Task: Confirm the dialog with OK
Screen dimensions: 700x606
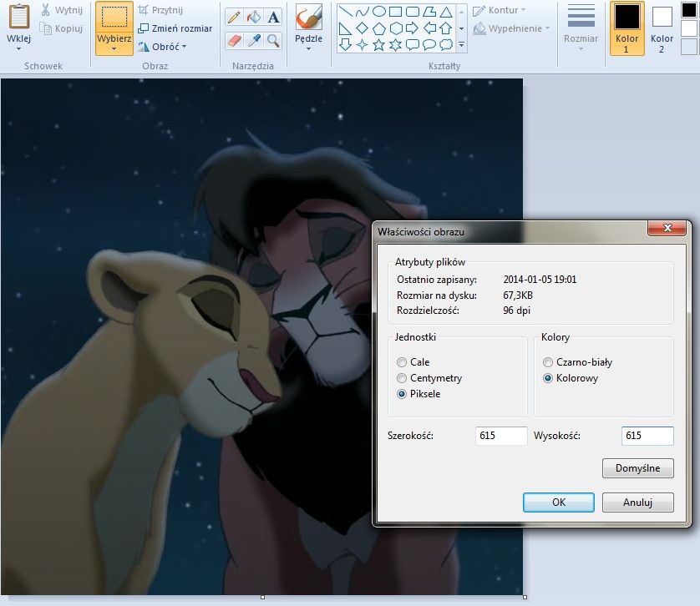Action: (559, 502)
